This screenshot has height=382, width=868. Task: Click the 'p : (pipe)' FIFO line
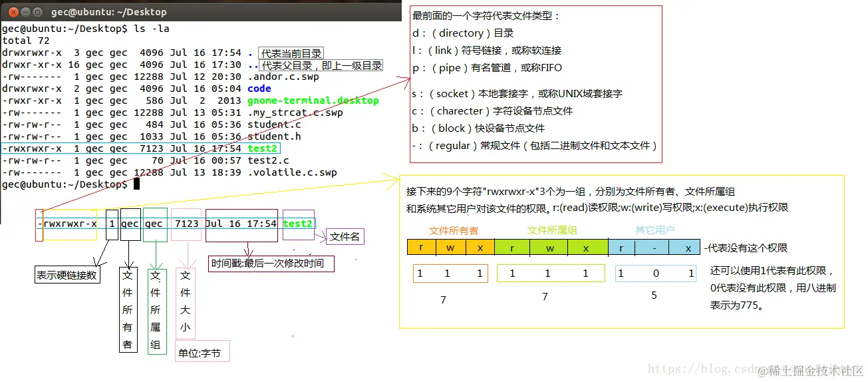coord(487,67)
